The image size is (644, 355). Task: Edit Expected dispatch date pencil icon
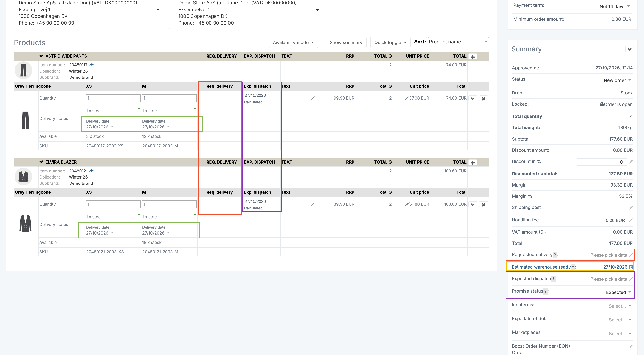click(631, 279)
